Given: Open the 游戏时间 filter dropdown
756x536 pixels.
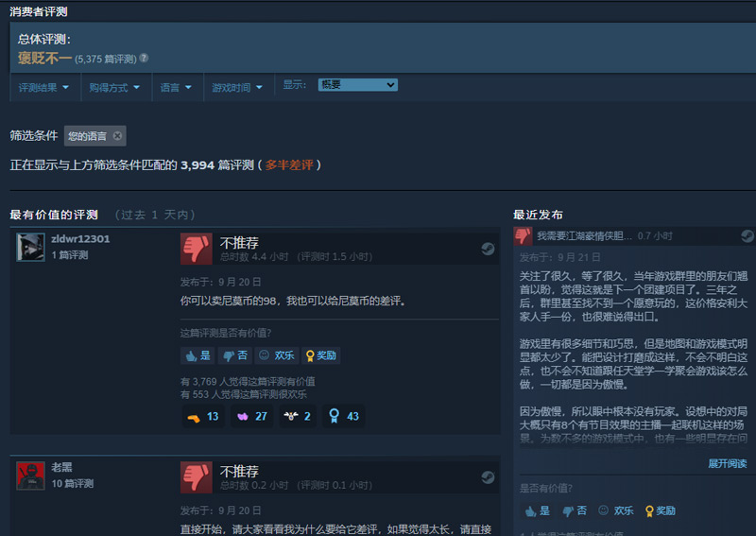Looking at the screenshot, I should point(237,87).
